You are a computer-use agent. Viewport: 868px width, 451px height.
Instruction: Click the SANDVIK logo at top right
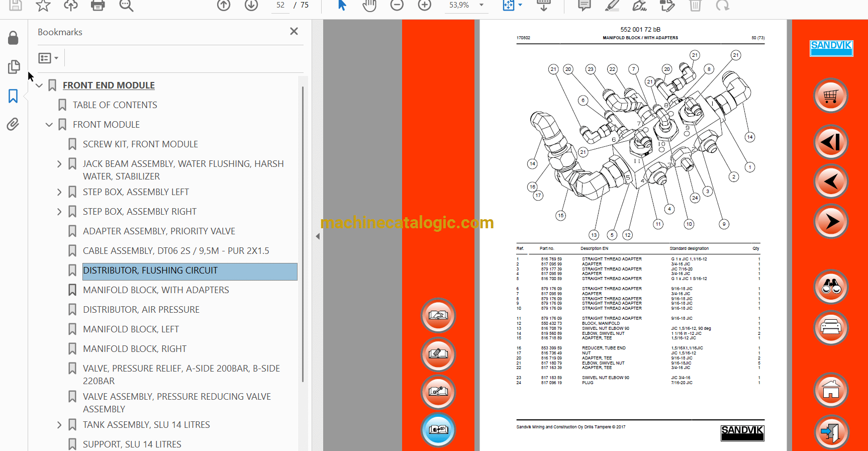coord(831,48)
